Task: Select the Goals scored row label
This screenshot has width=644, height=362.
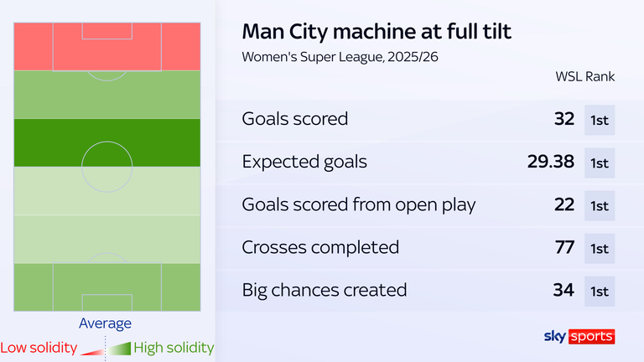Action: click(x=294, y=120)
